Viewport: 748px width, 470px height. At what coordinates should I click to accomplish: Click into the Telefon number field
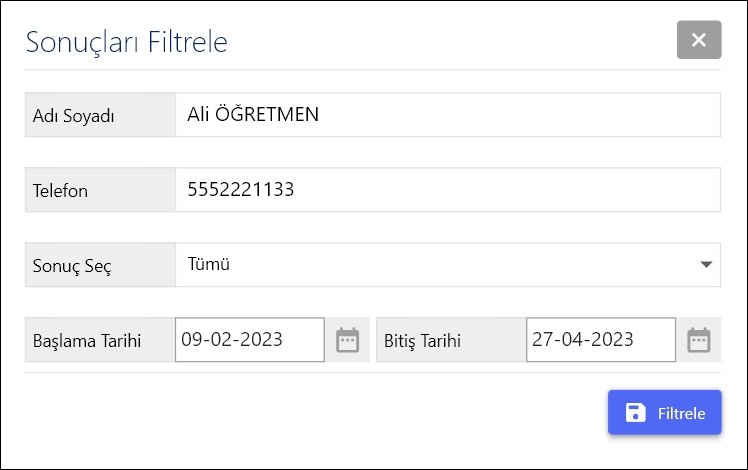[x=447, y=190]
